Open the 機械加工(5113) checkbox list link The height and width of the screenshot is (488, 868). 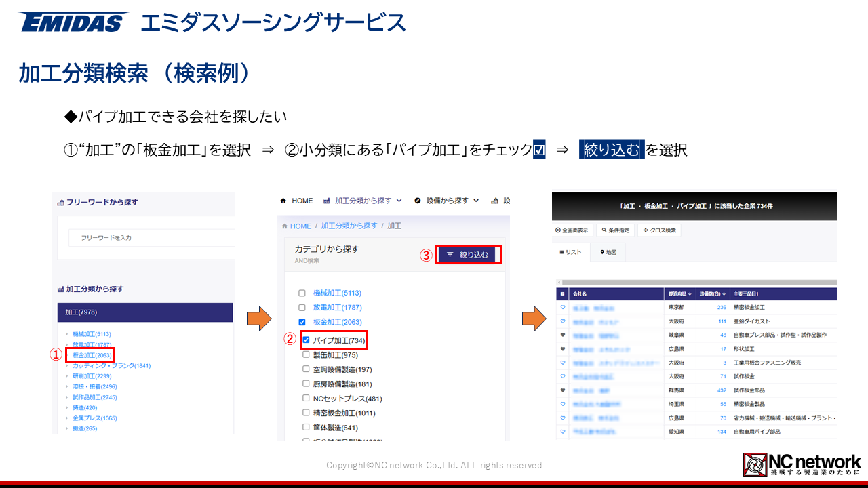(x=337, y=293)
